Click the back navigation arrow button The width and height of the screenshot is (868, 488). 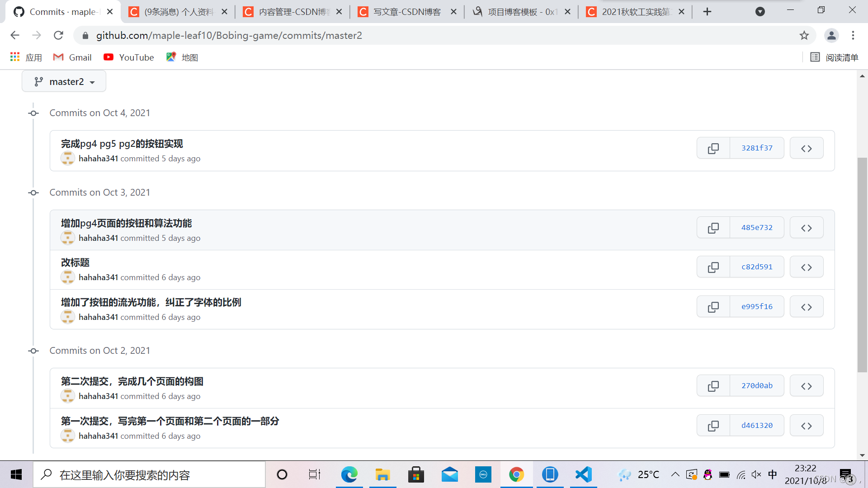tap(14, 35)
